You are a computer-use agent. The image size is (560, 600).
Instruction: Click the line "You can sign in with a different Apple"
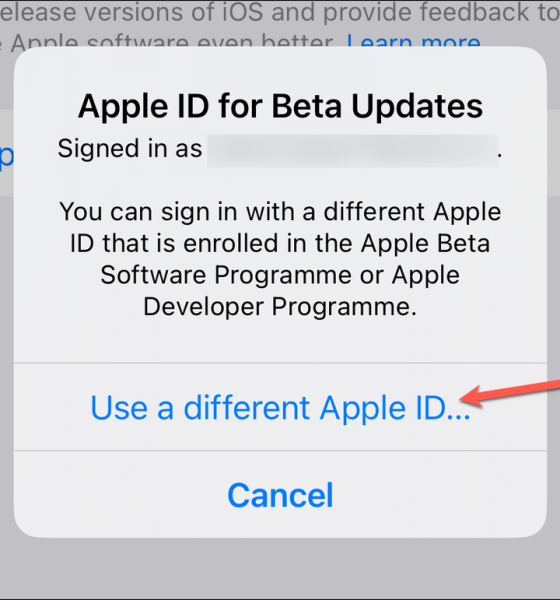pos(280,212)
